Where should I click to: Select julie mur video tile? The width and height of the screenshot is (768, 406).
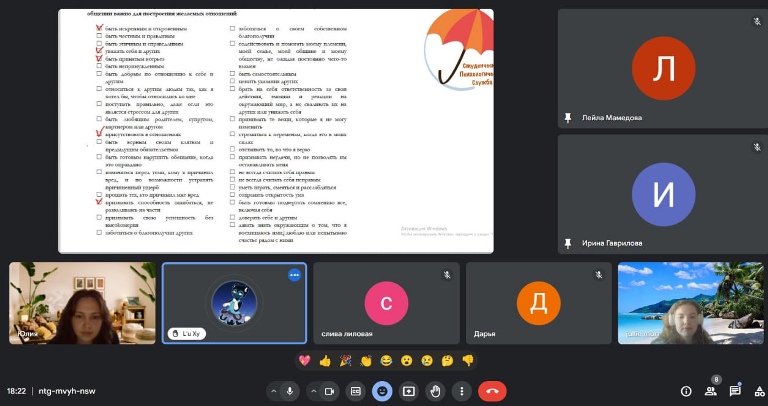[691, 303]
